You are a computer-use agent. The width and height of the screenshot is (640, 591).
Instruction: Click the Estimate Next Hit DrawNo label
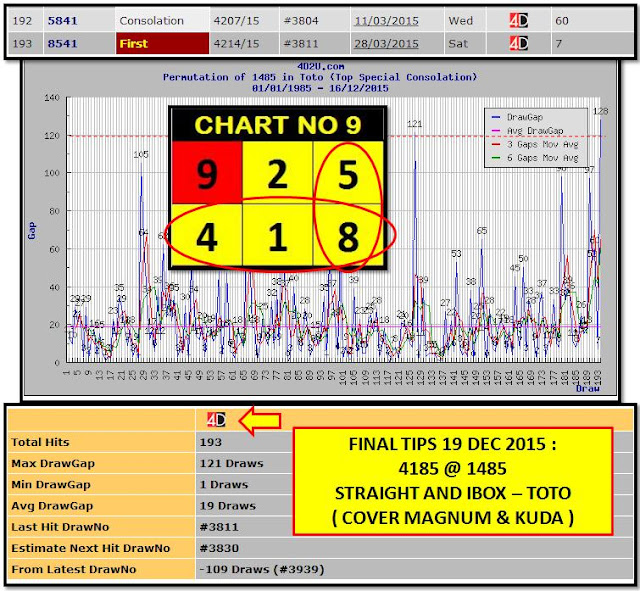click(91, 548)
